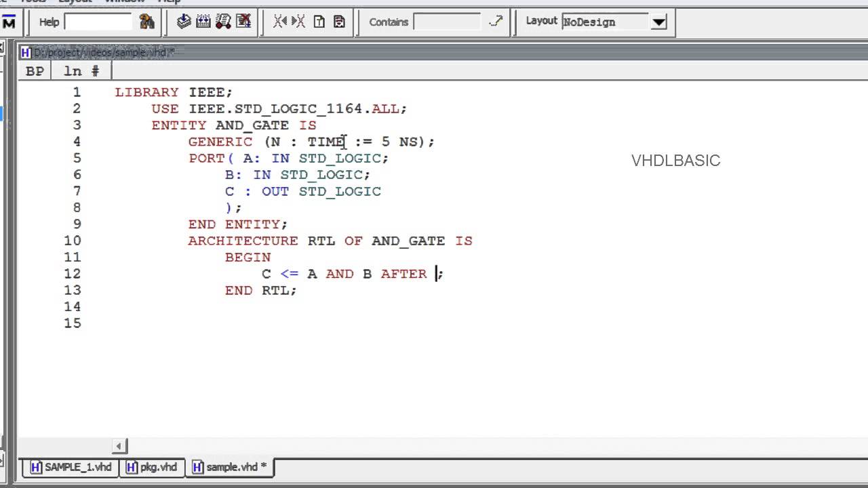This screenshot has width=868, height=488.
Task: Click the sample.vhd document title bar
Action: click(x=443, y=52)
